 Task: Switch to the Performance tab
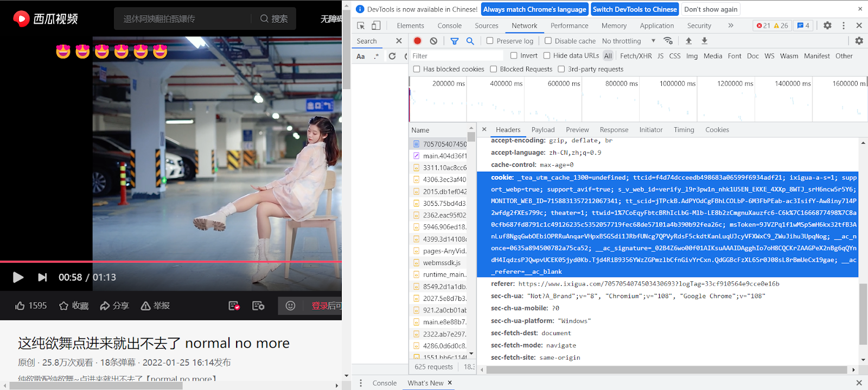click(x=569, y=26)
